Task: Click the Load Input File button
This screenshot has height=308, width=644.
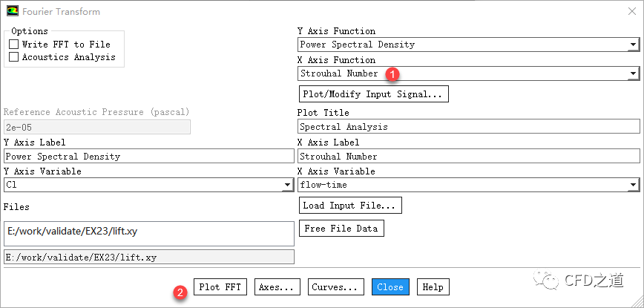Action: (351, 205)
